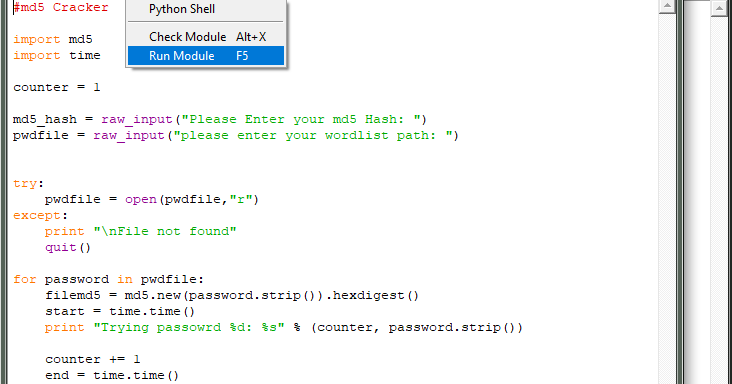Click the hexdigest() call on filemd5 line
Screen dimensions: 732x384
pos(376,295)
